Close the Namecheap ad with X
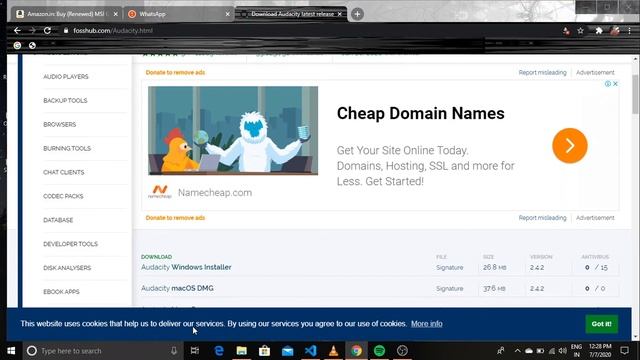 (x=615, y=84)
